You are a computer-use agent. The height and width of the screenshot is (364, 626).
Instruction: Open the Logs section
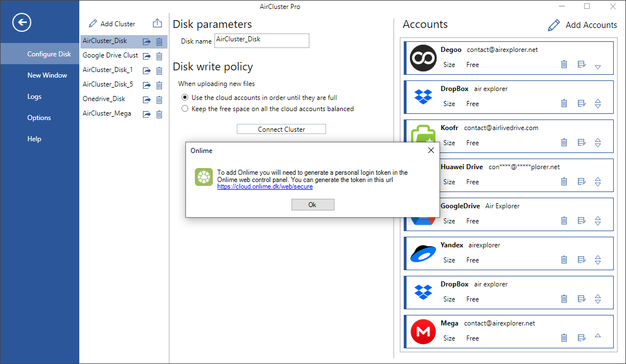tap(34, 96)
